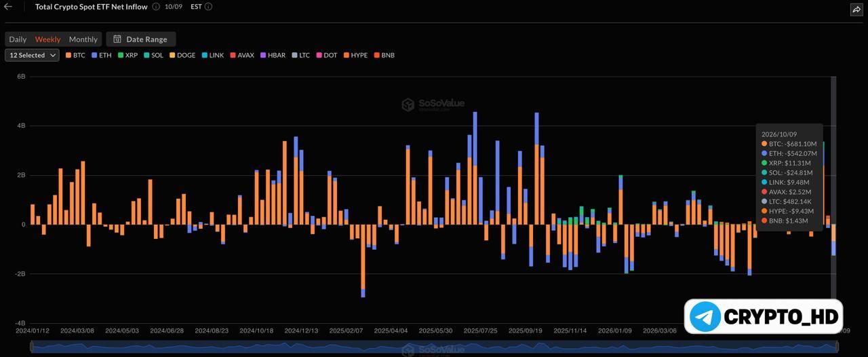Click the 2024/03/08 x-axis date
This screenshot has width=868, height=357.
click(x=77, y=331)
